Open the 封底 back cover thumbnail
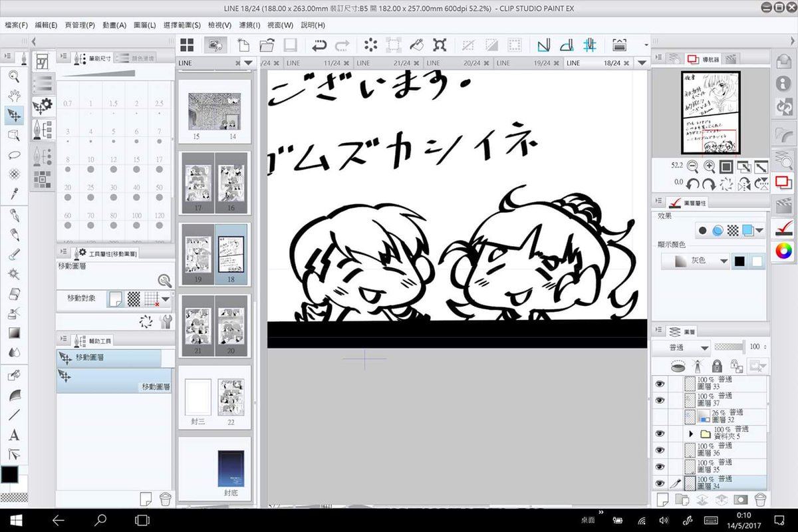Viewport: 798px width, 532px height. pos(231,469)
